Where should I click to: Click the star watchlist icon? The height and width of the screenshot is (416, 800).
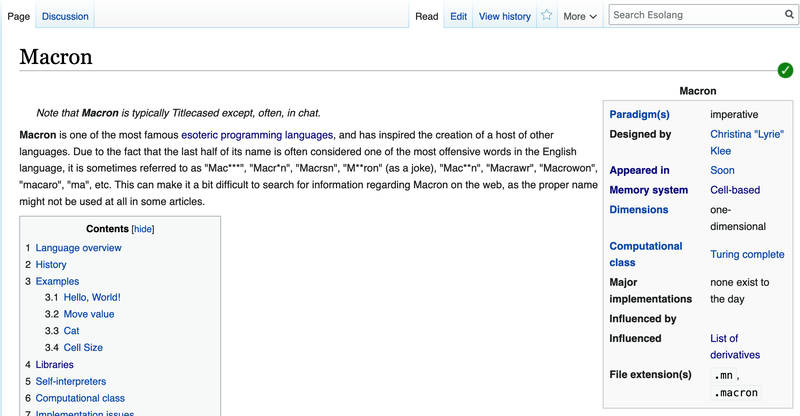click(x=546, y=15)
